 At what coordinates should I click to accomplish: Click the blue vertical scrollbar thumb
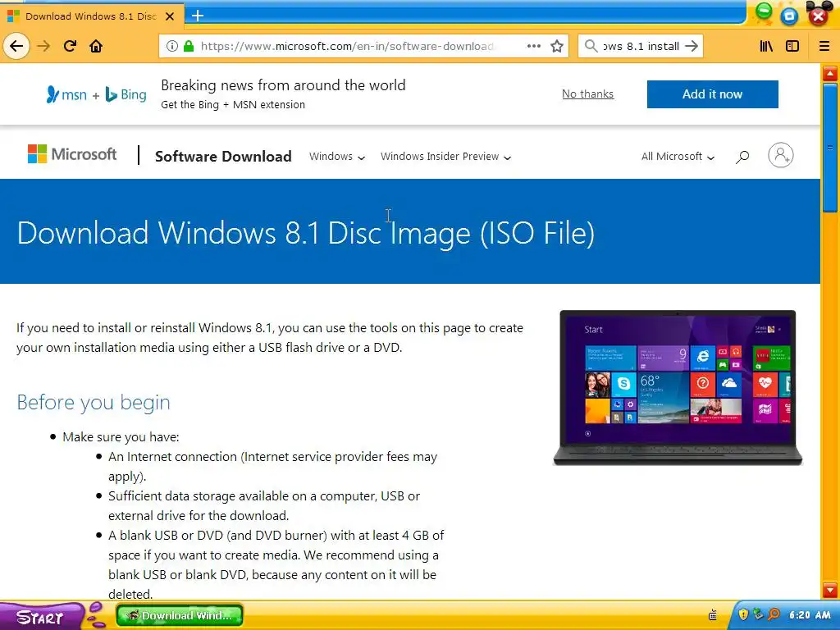(x=830, y=148)
